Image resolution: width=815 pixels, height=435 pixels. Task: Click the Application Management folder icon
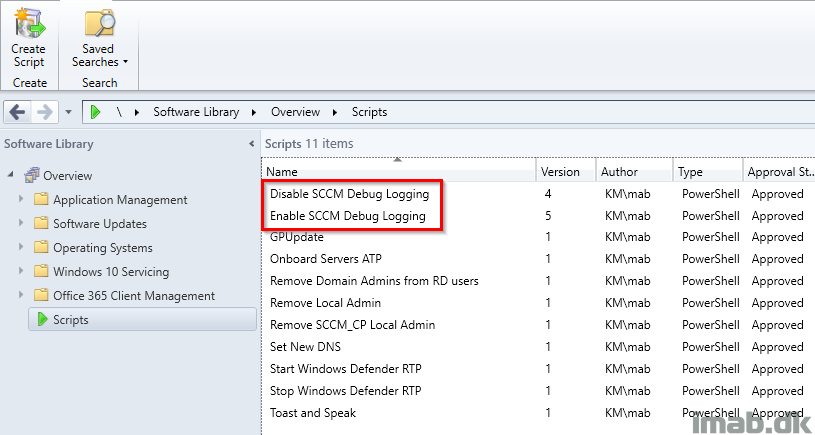[x=41, y=199]
